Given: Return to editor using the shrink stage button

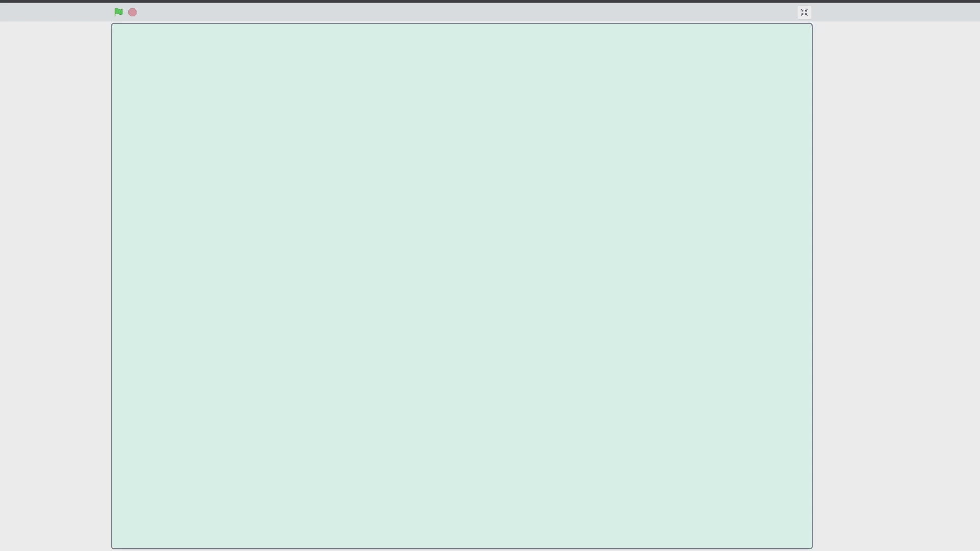Looking at the screenshot, I should (x=804, y=12).
